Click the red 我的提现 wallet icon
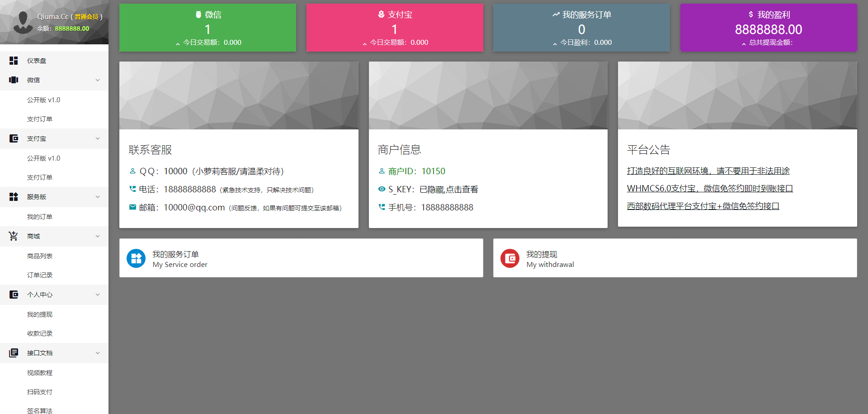The width and height of the screenshot is (868, 414). point(510,258)
